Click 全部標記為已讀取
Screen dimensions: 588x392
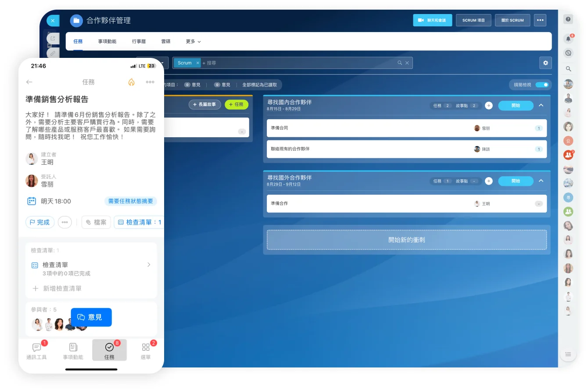click(x=260, y=85)
